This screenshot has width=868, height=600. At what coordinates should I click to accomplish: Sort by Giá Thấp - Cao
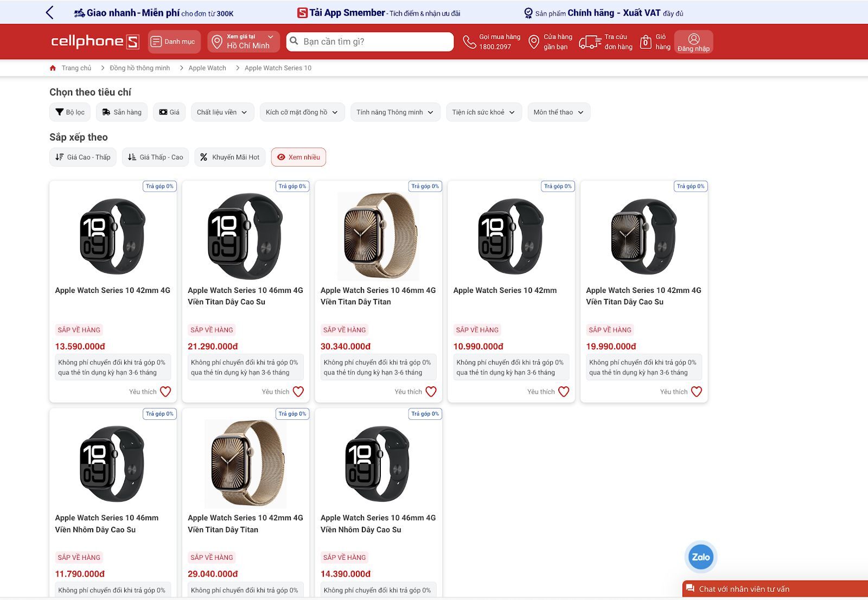(156, 157)
